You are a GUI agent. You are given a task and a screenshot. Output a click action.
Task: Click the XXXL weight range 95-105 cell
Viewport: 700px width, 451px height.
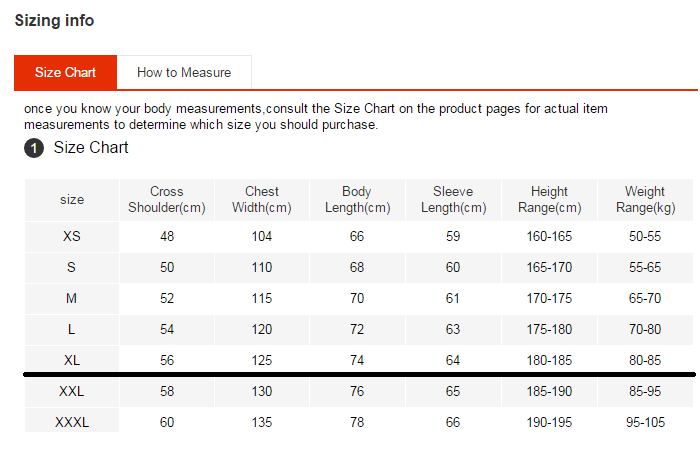point(645,422)
